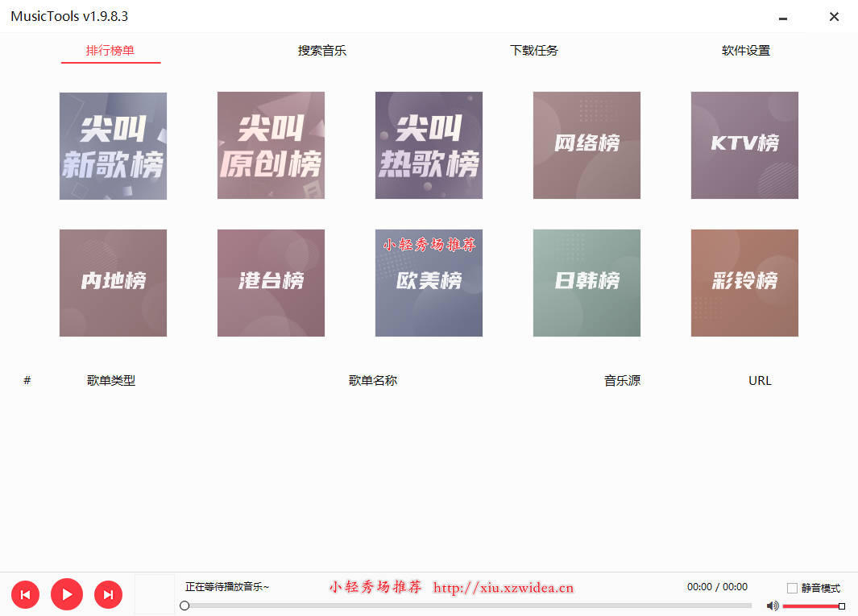Skip to the next track
The height and width of the screenshot is (616, 858).
(x=108, y=594)
